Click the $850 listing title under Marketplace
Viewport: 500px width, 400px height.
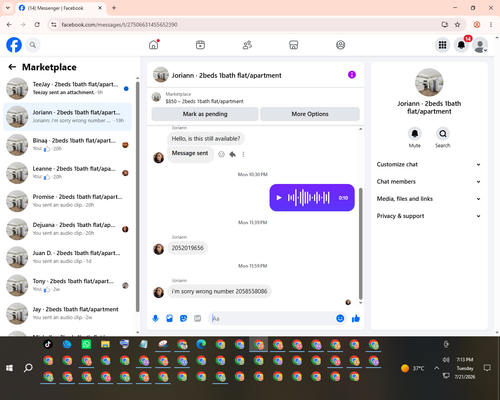coord(204,101)
